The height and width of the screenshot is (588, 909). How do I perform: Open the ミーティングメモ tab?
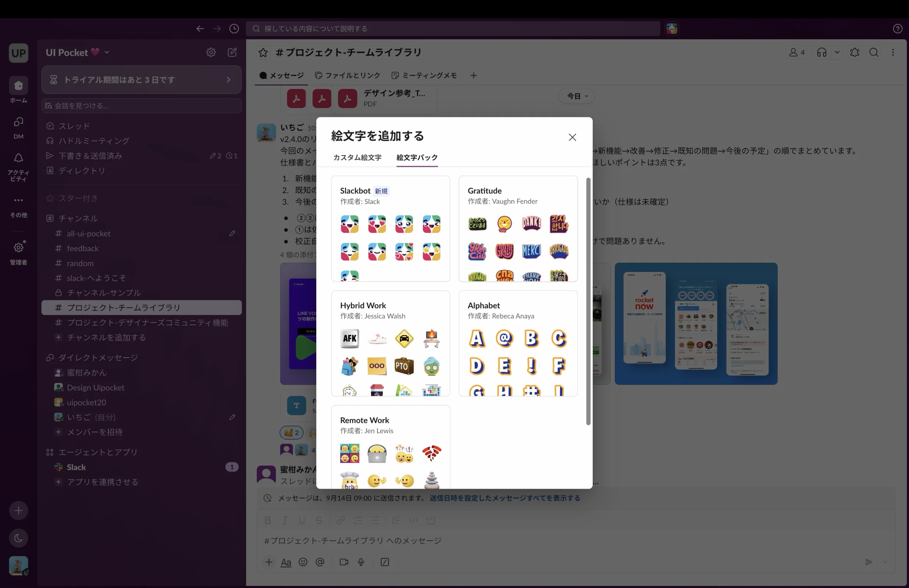pos(424,75)
